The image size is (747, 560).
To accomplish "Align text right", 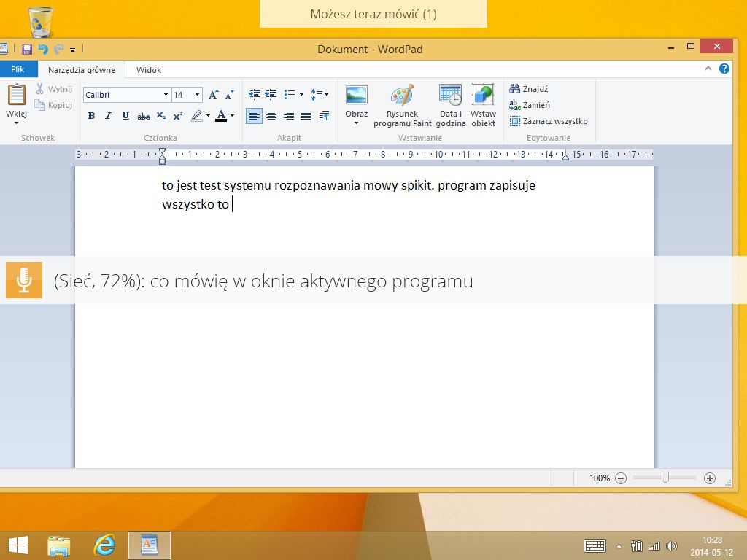I will click(x=289, y=116).
